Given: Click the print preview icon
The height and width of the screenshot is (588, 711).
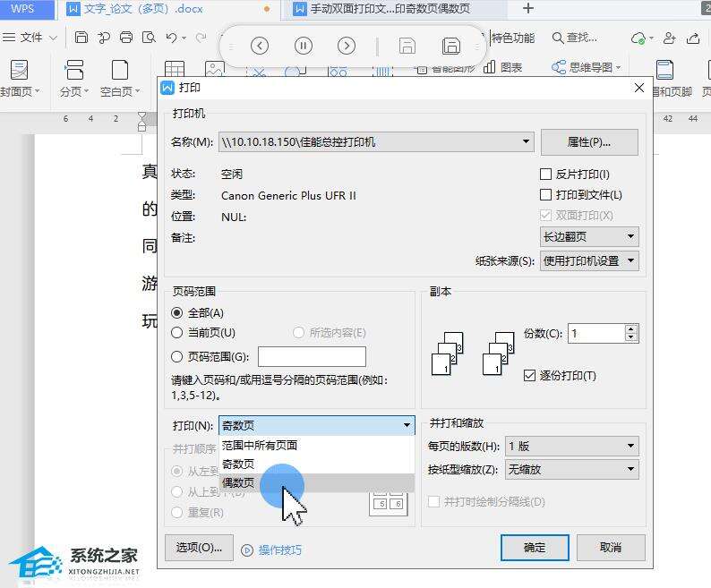Looking at the screenshot, I should [x=149, y=38].
